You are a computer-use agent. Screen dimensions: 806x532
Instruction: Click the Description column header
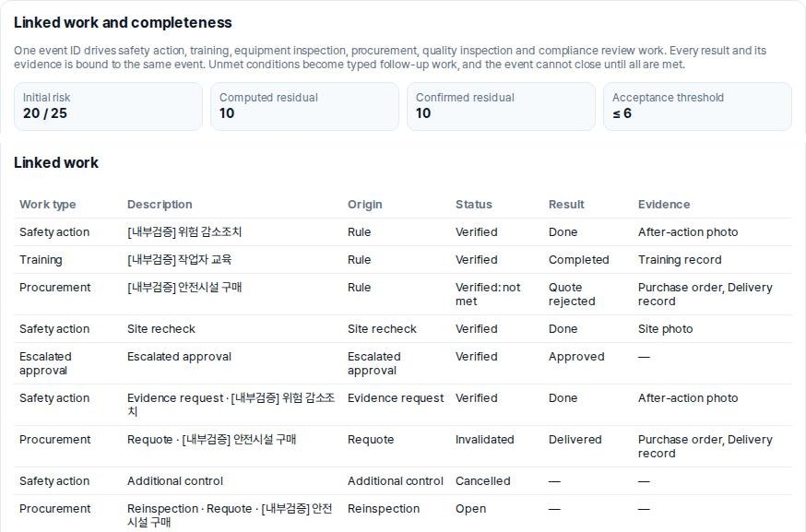[x=160, y=205]
